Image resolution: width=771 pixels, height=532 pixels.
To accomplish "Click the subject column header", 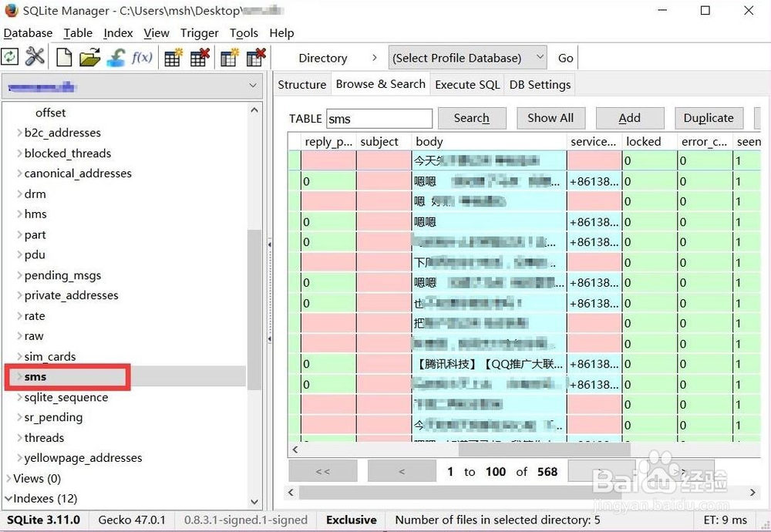I will (384, 142).
